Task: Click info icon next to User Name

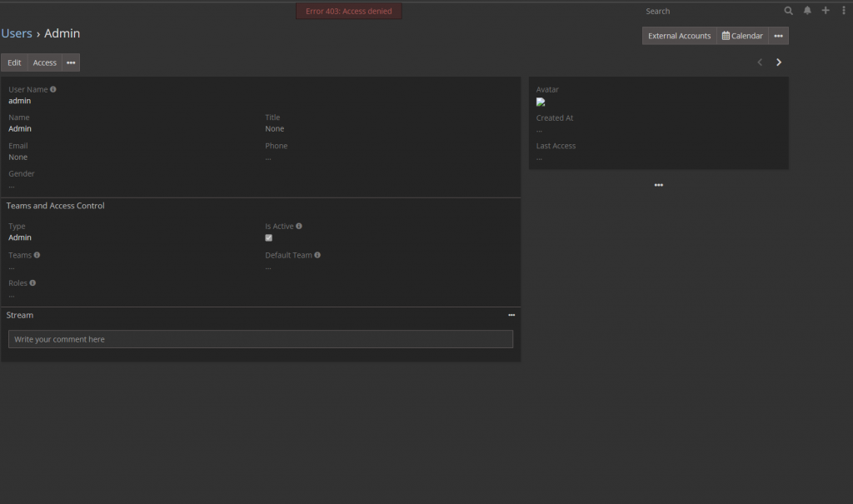Action: coord(52,89)
